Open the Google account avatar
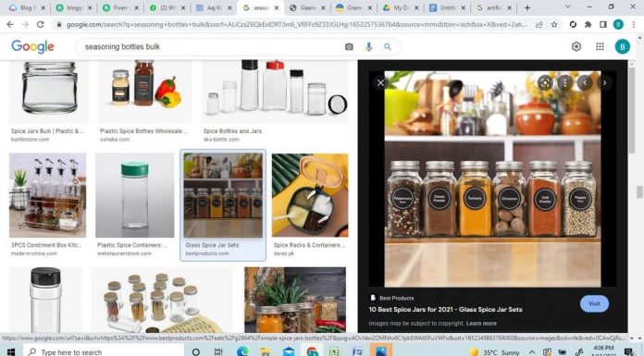The width and height of the screenshot is (644, 356). pyautogui.click(x=622, y=46)
